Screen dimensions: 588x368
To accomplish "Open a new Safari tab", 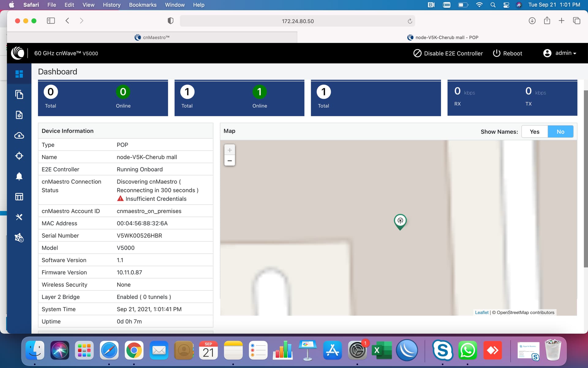I will [x=561, y=21].
